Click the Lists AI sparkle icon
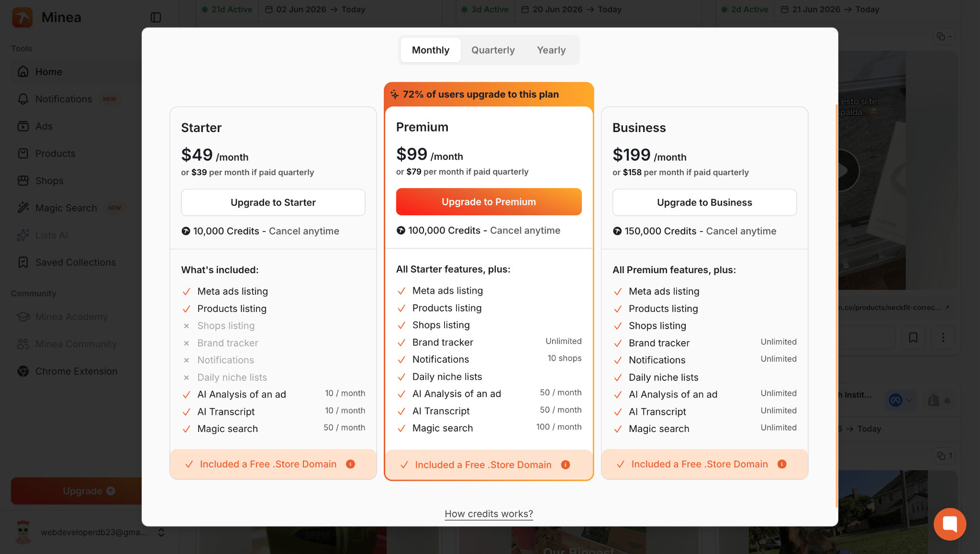This screenshot has width=980, height=554. [23, 235]
